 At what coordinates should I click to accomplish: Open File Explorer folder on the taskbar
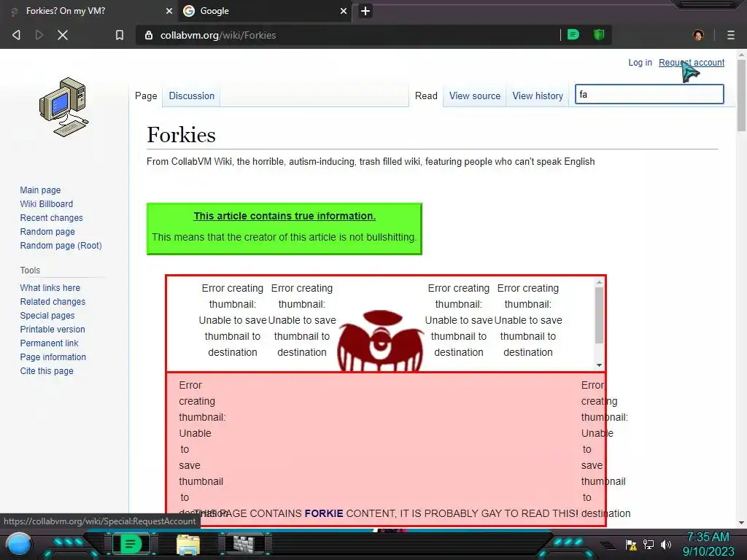point(188,545)
